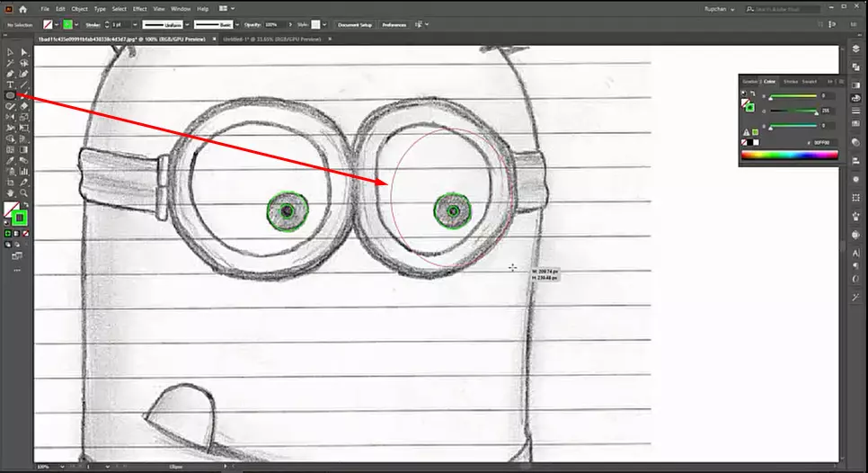
Task: Change the screen mode button
Action: pyautogui.click(x=17, y=256)
